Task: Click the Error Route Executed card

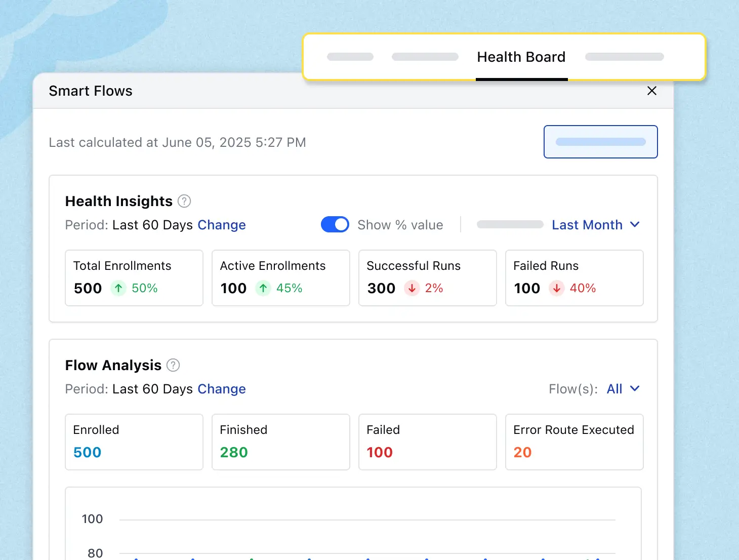Action: pyautogui.click(x=574, y=442)
